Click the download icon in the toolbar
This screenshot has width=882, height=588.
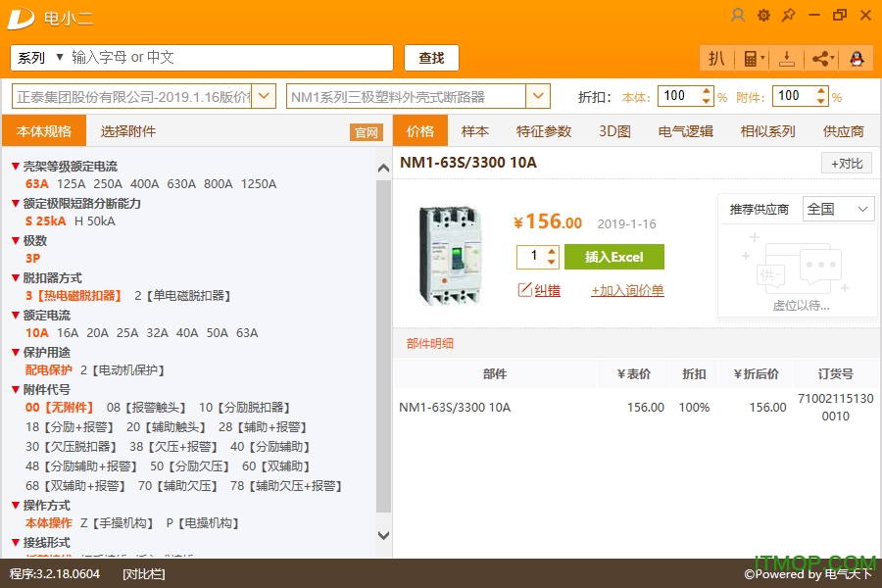[786, 58]
